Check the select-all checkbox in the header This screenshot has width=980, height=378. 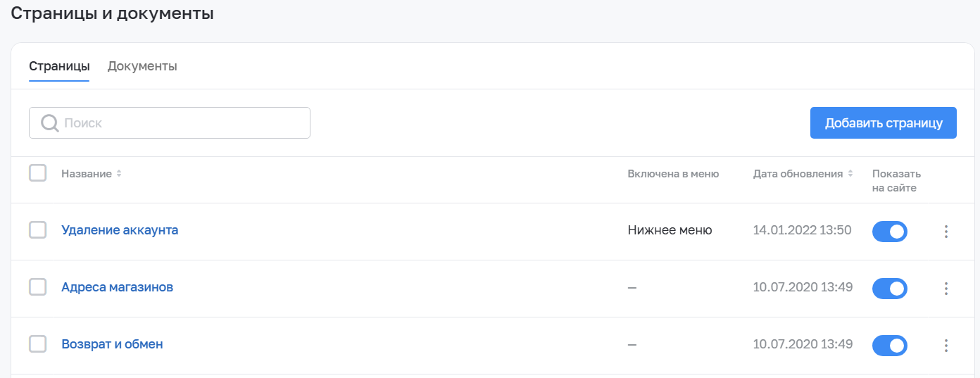tap(38, 173)
